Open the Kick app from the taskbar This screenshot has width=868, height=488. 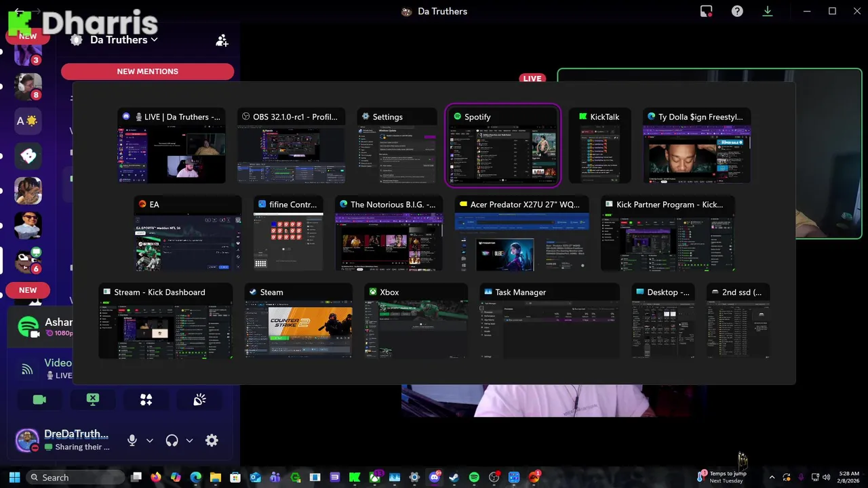pos(355,477)
